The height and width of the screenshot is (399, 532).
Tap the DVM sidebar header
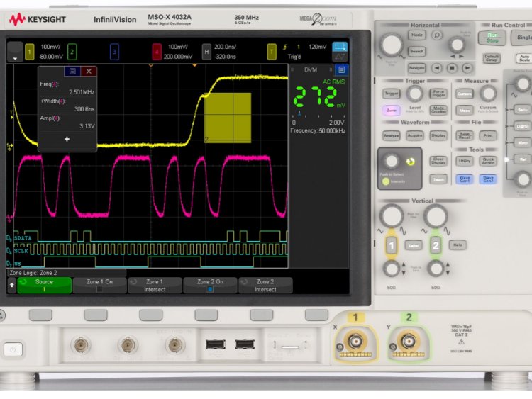click(x=311, y=70)
